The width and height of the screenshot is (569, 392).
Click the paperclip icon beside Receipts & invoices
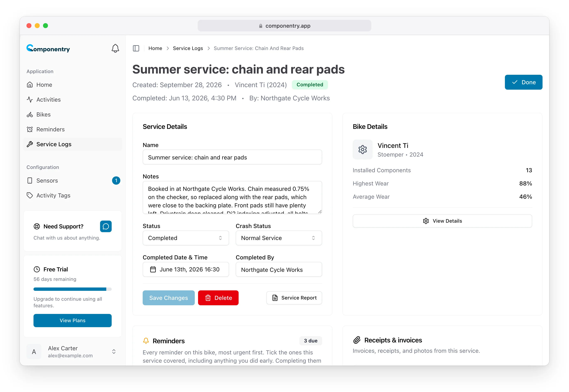pos(357,340)
